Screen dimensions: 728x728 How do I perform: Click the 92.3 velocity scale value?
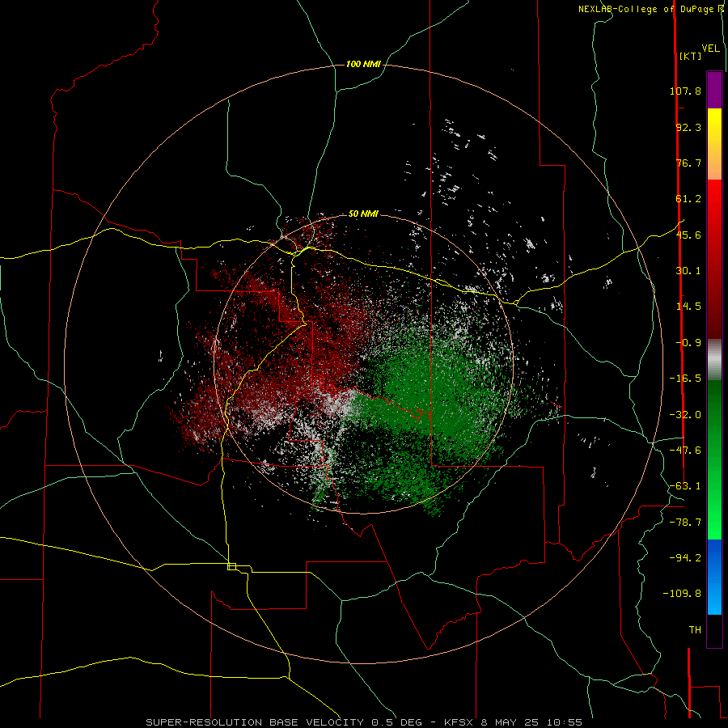688,127
